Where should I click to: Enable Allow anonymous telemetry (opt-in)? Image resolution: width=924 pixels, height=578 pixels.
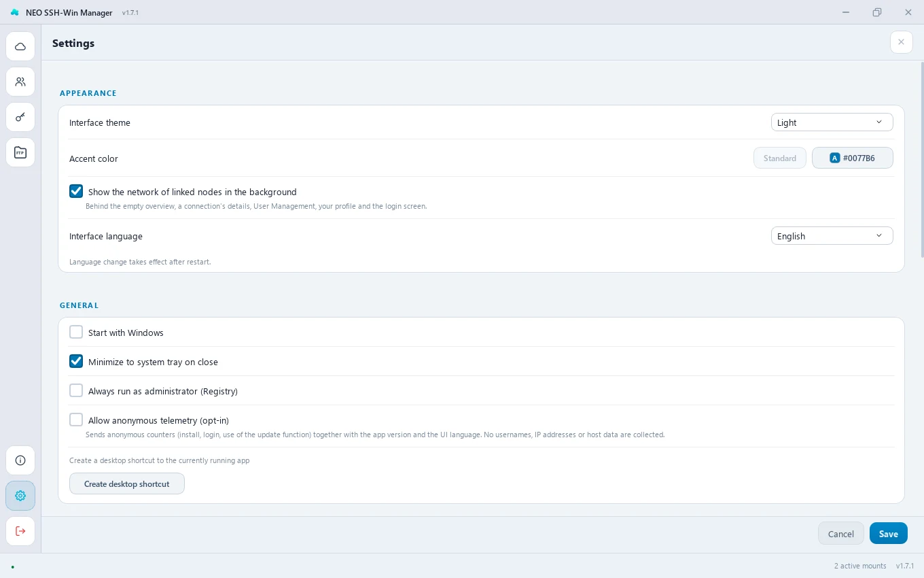point(76,420)
